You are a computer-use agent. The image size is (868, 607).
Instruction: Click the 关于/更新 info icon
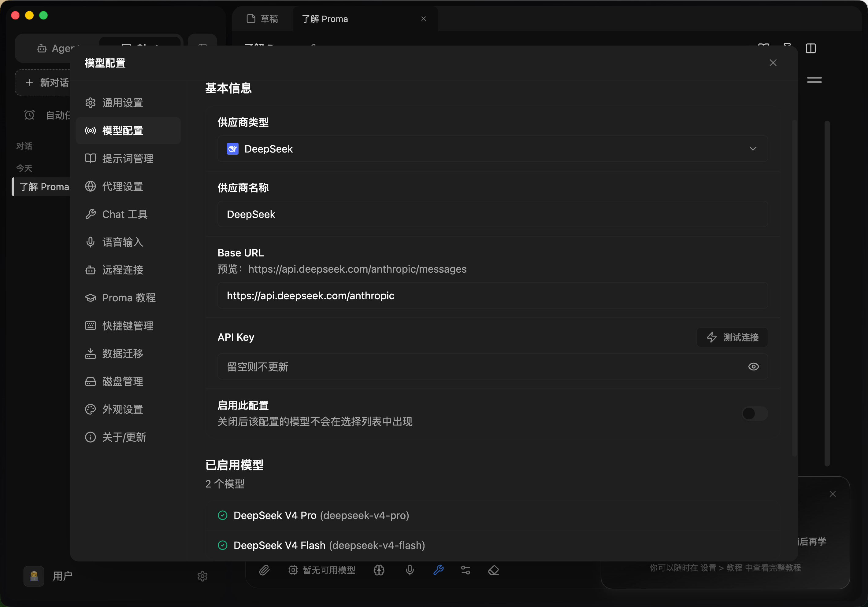pyautogui.click(x=90, y=437)
